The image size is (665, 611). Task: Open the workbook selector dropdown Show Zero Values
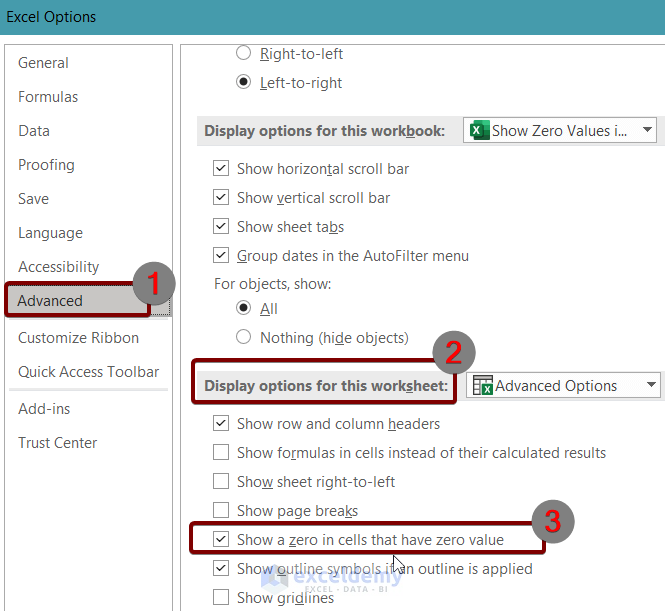pyautogui.click(x=560, y=130)
